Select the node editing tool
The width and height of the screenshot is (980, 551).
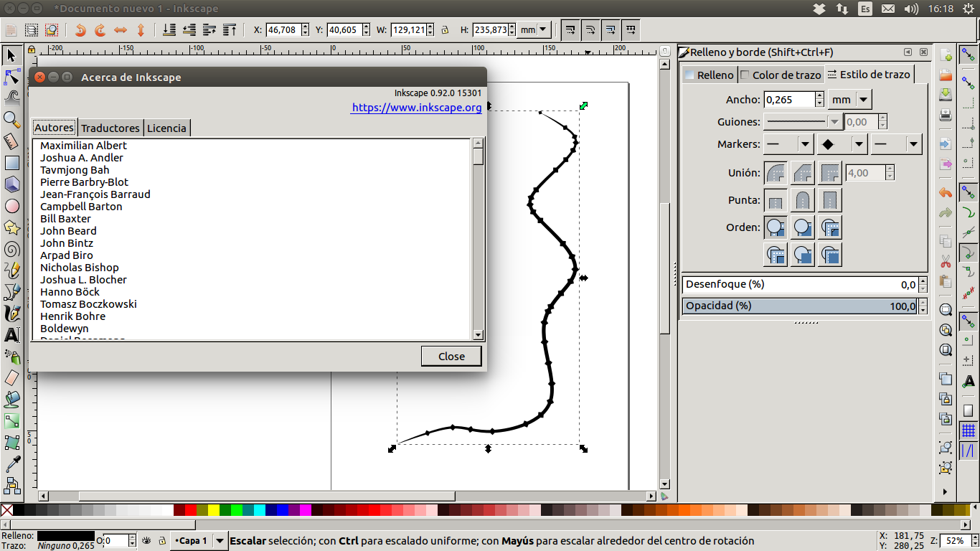tap(11, 76)
